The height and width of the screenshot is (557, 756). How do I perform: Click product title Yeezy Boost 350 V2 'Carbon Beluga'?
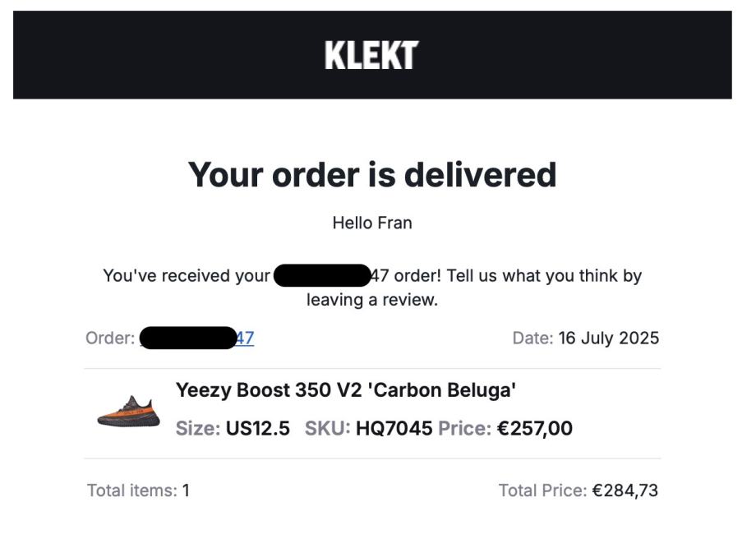tap(346, 390)
